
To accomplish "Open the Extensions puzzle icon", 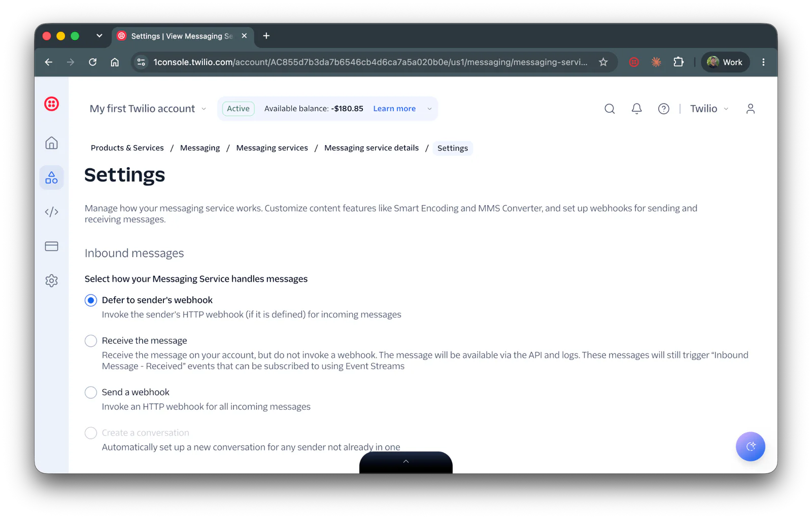I will coord(679,62).
